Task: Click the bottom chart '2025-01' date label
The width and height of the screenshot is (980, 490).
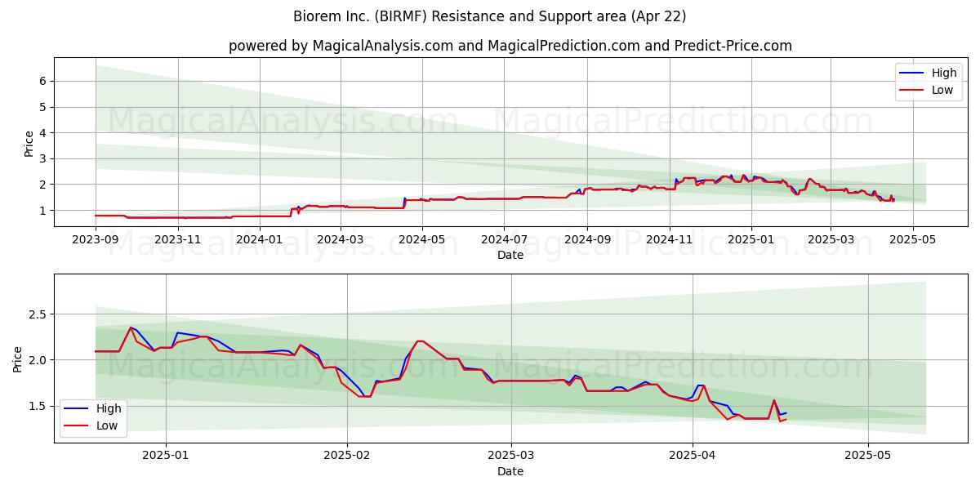Action: (166, 457)
